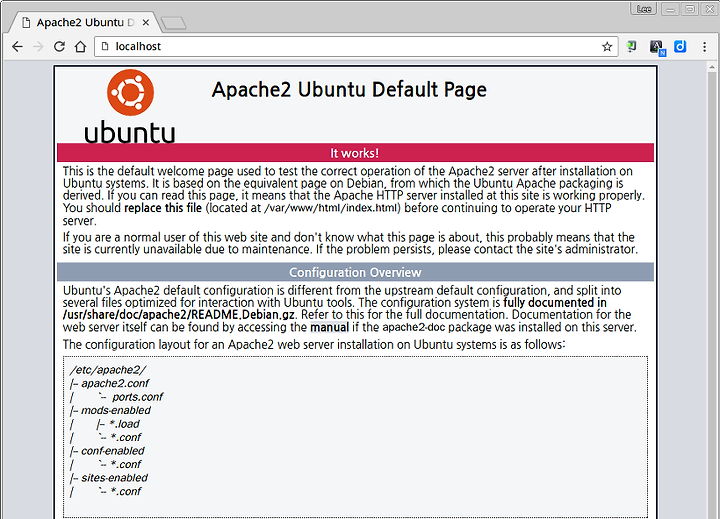Screen dimensions: 720x519
Task: Click the scrollbar up arrow
Action: pos(712,68)
